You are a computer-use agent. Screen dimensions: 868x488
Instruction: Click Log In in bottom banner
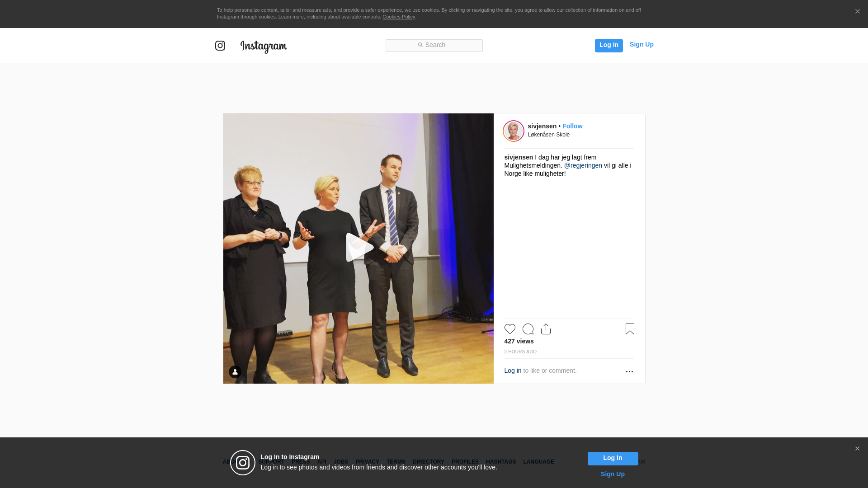pyautogui.click(x=613, y=458)
